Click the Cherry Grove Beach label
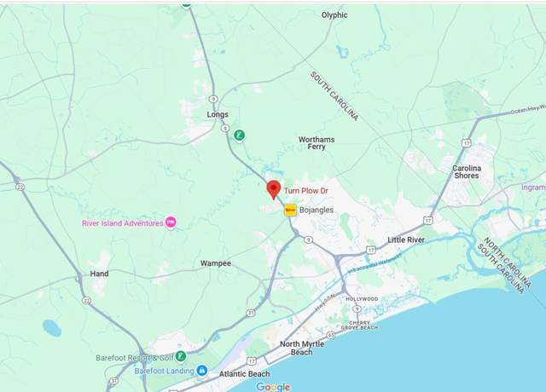The width and height of the screenshot is (546, 392). pos(359,326)
